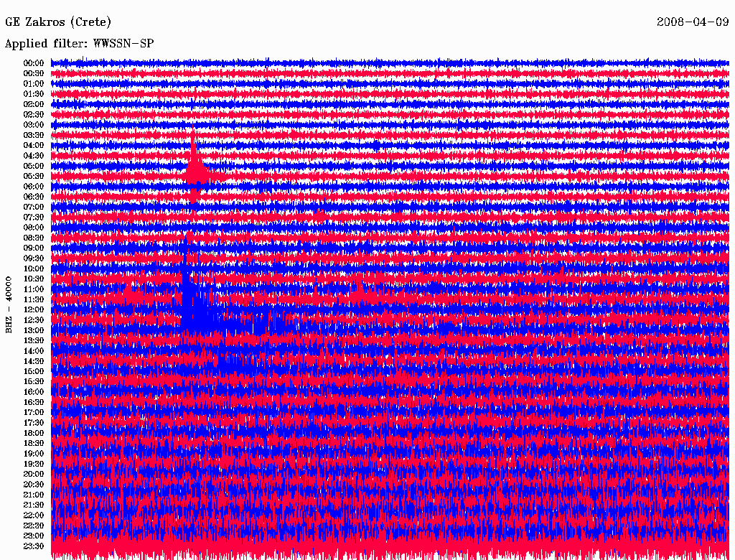Image resolution: width=735 pixels, height=560 pixels.
Task: Click the date label '2008-04-09'
Action: coord(693,22)
